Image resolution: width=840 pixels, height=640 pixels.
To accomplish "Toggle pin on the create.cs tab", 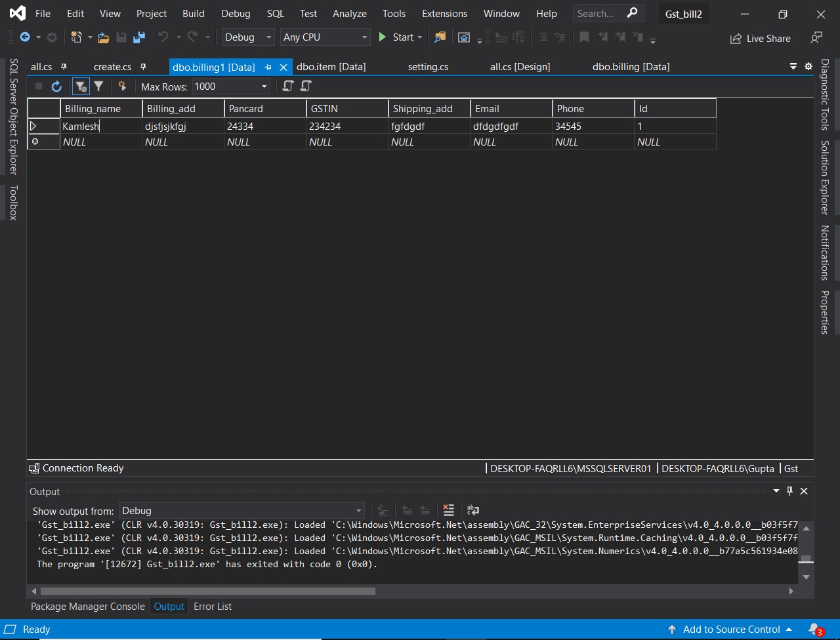I will point(143,67).
